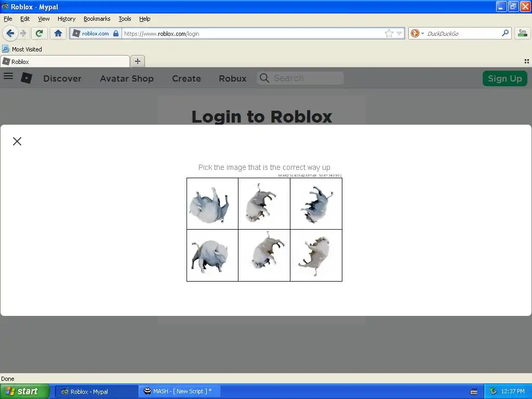Click the 5m toolbar icon
The image size is (532, 399).
click(x=523, y=33)
